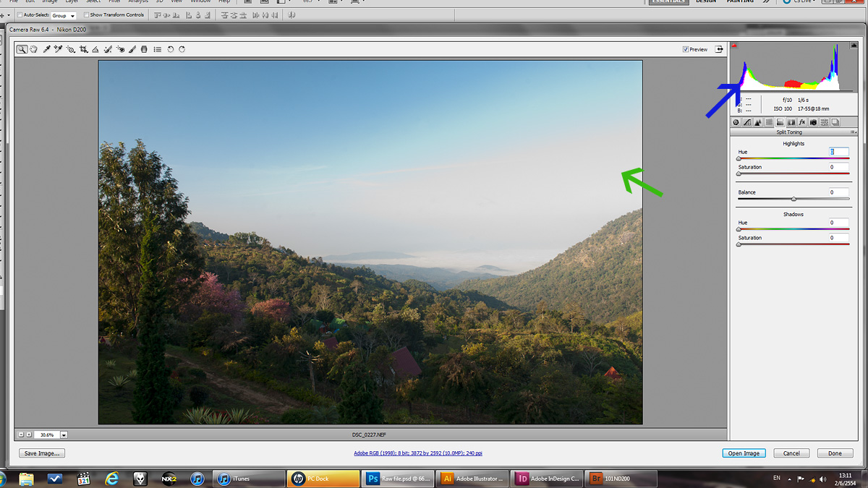The width and height of the screenshot is (868, 488).
Task: Select the Color Sampler tool
Action: (x=58, y=49)
